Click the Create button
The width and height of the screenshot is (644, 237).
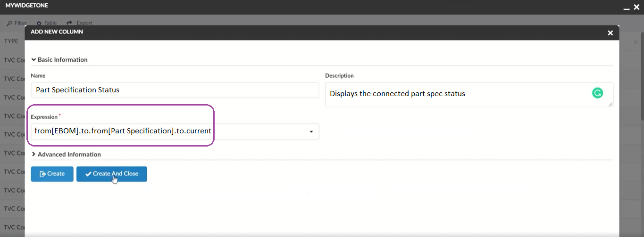(52, 174)
